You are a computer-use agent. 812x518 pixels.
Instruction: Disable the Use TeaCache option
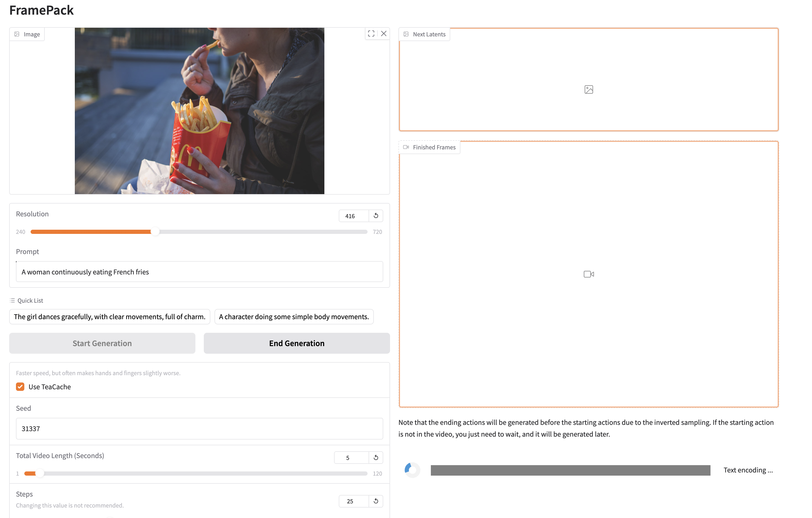point(20,386)
